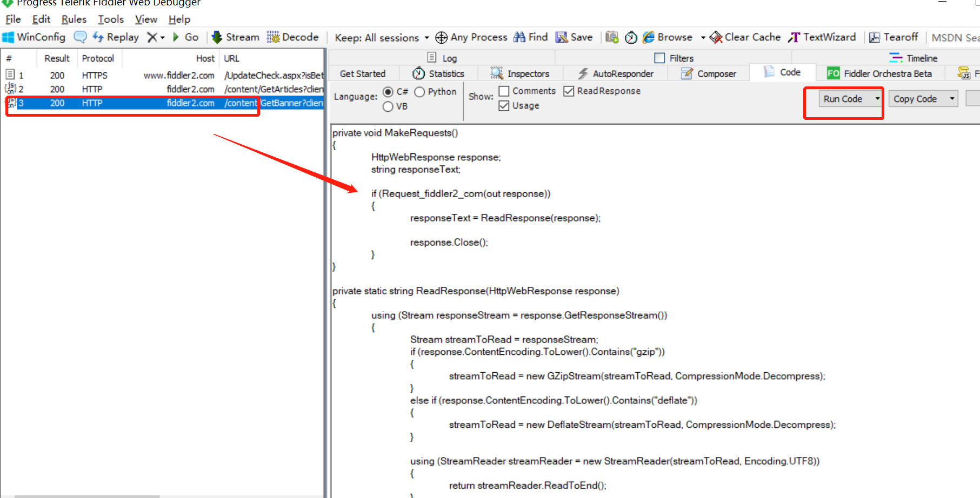Open the Keep: All sessions dropdown
980x498 pixels.
click(382, 38)
